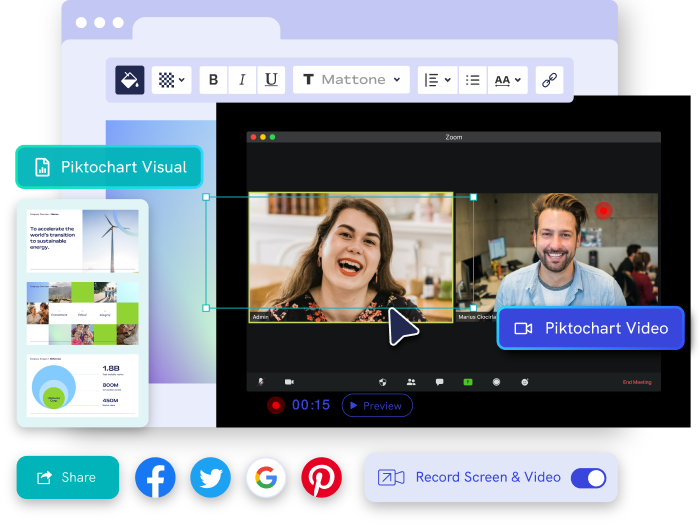Click the 00:15 recording timer
The height and width of the screenshot is (525, 700).
click(x=311, y=405)
